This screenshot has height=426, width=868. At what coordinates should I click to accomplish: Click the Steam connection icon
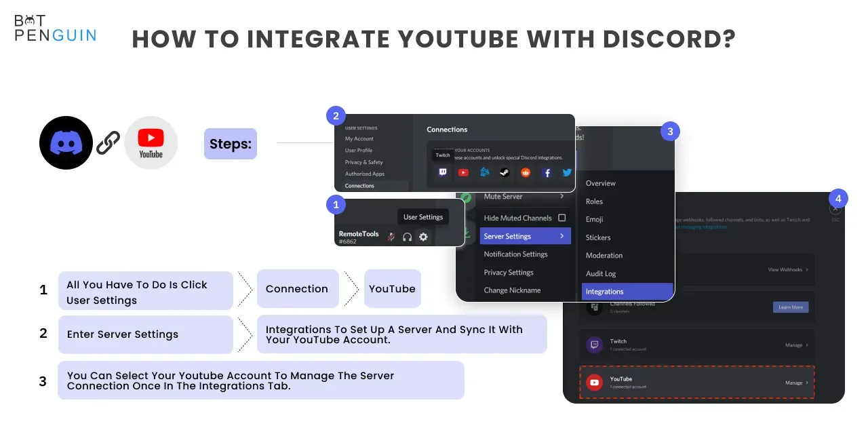click(x=505, y=172)
